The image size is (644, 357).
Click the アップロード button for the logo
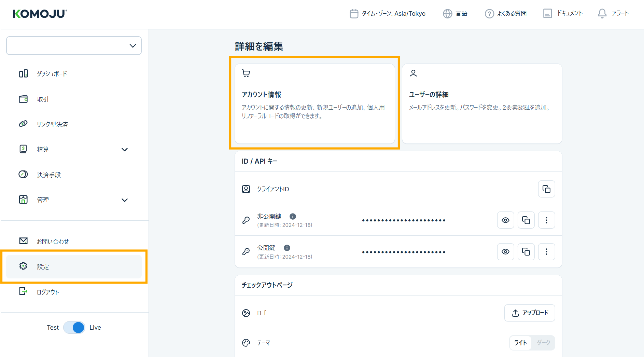pyautogui.click(x=529, y=313)
